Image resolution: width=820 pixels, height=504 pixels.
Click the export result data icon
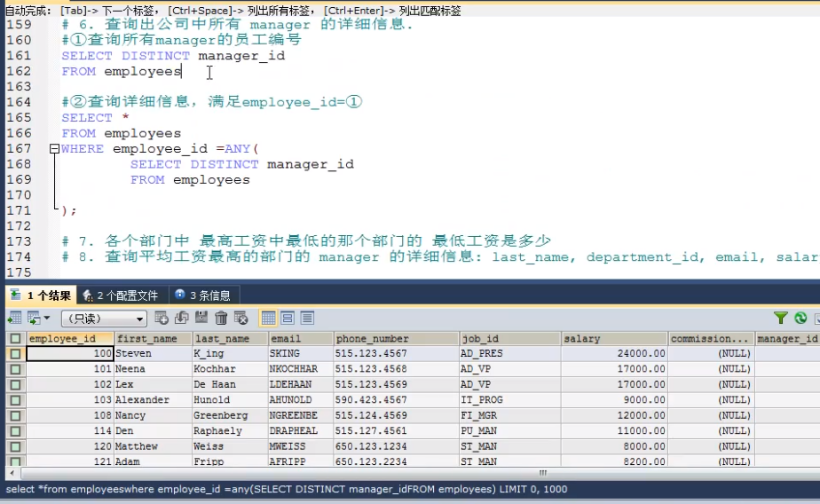tap(14, 318)
